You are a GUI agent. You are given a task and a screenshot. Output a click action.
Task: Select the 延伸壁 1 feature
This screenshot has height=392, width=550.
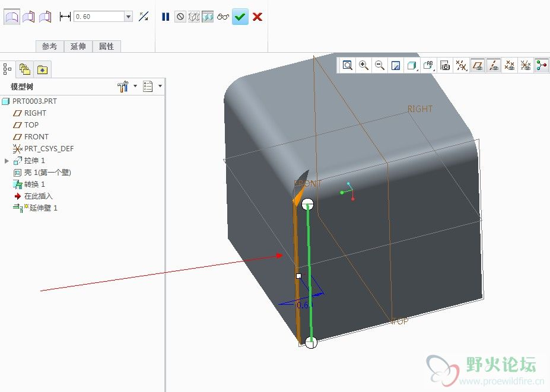[x=35, y=208]
